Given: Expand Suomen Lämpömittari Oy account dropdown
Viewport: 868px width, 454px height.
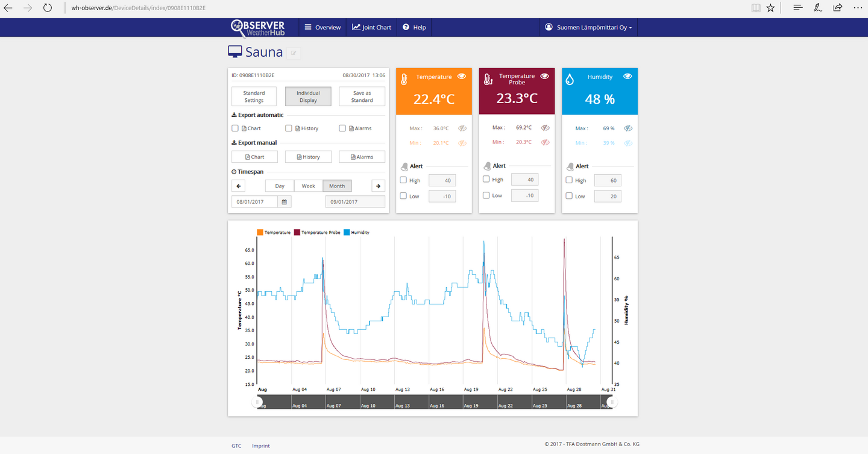Looking at the screenshot, I should pyautogui.click(x=588, y=27).
